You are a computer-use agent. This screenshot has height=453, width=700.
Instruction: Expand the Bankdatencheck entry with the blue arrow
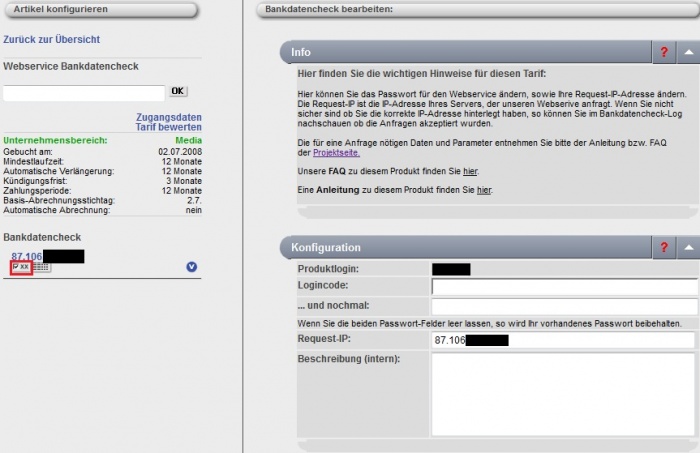pyautogui.click(x=192, y=267)
